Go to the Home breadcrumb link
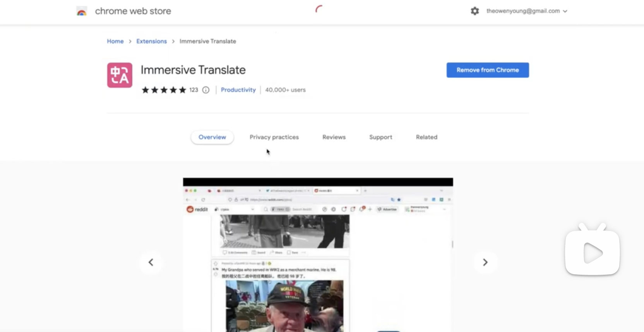 tap(115, 41)
